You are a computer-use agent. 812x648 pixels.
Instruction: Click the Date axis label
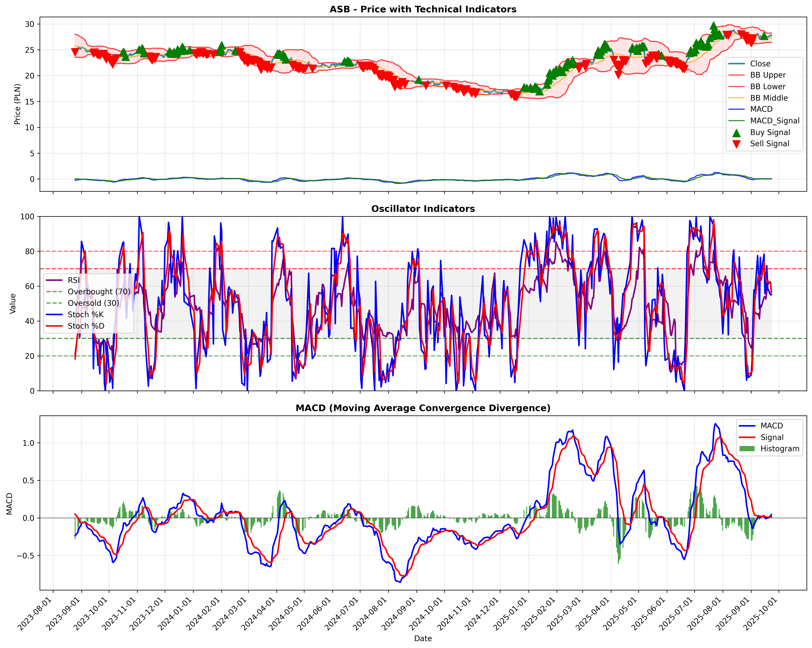pyautogui.click(x=423, y=639)
